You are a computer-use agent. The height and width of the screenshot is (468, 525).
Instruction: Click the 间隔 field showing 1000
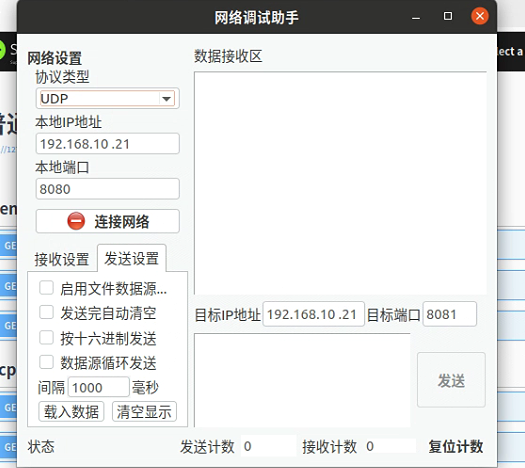[99, 387]
